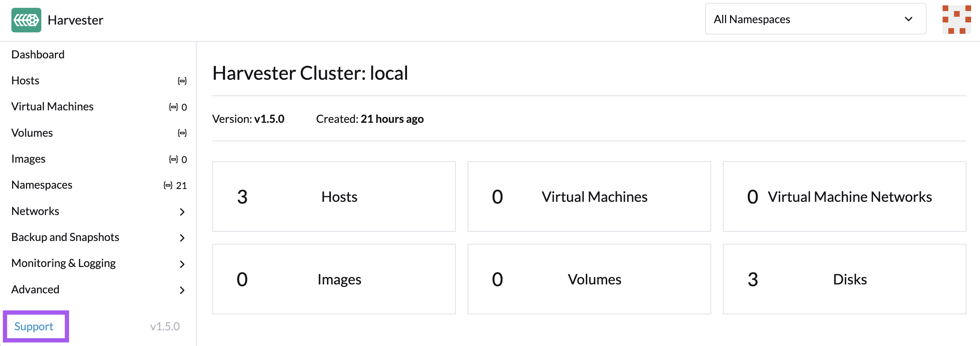Open the Disks summary card
The height and width of the screenshot is (346, 980).
(x=844, y=279)
